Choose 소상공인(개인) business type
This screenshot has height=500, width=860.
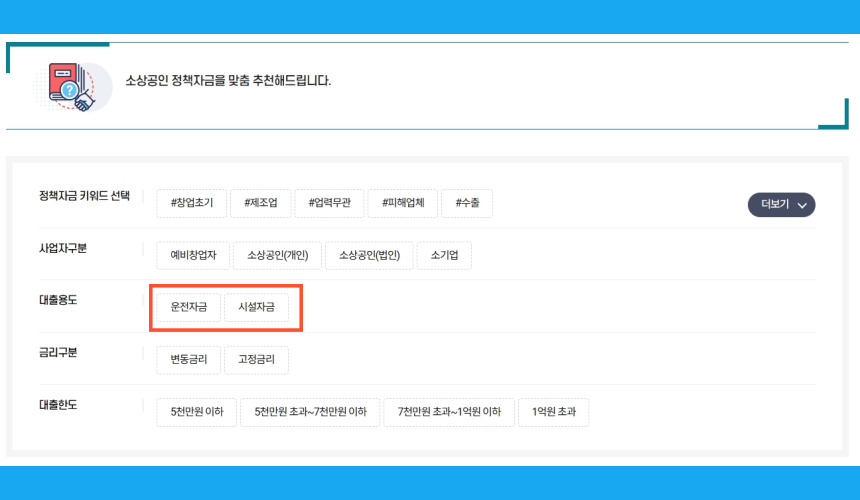click(x=278, y=255)
